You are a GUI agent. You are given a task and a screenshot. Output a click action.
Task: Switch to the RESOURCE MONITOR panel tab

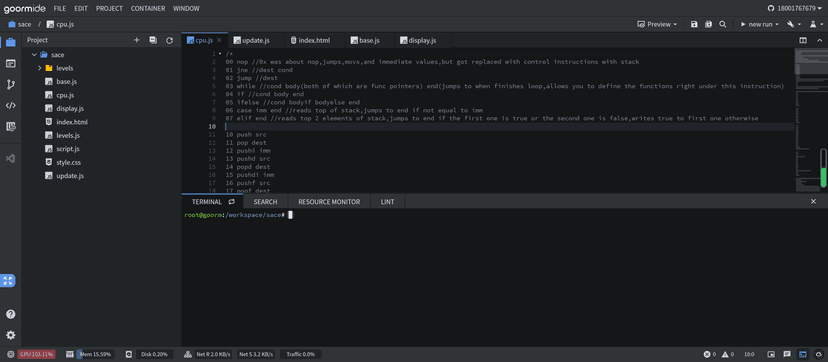[329, 202]
